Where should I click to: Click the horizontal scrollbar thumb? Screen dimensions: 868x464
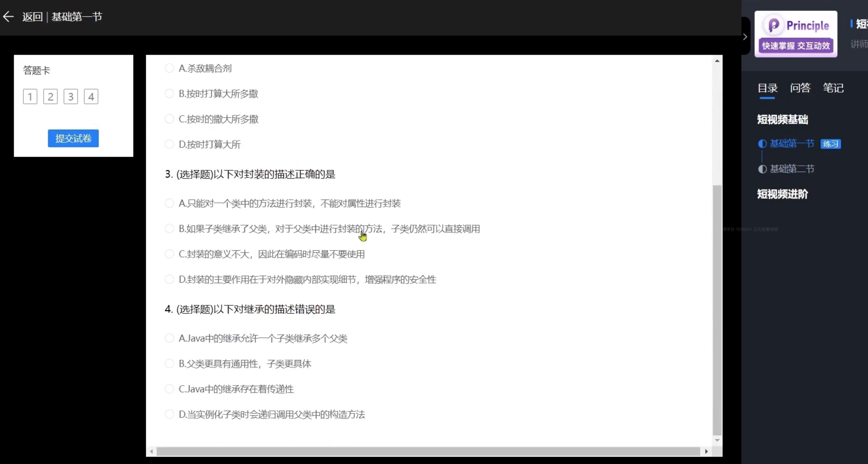click(x=428, y=452)
